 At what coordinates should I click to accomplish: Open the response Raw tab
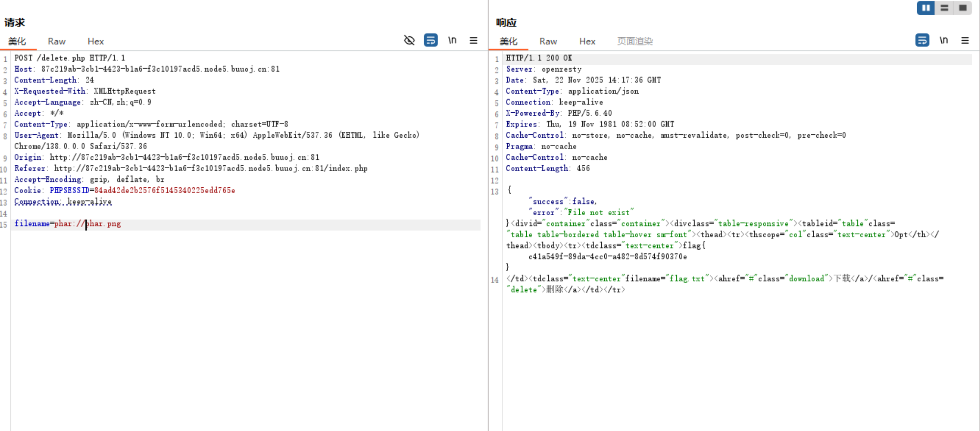pyautogui.click(x=548, y=41)
